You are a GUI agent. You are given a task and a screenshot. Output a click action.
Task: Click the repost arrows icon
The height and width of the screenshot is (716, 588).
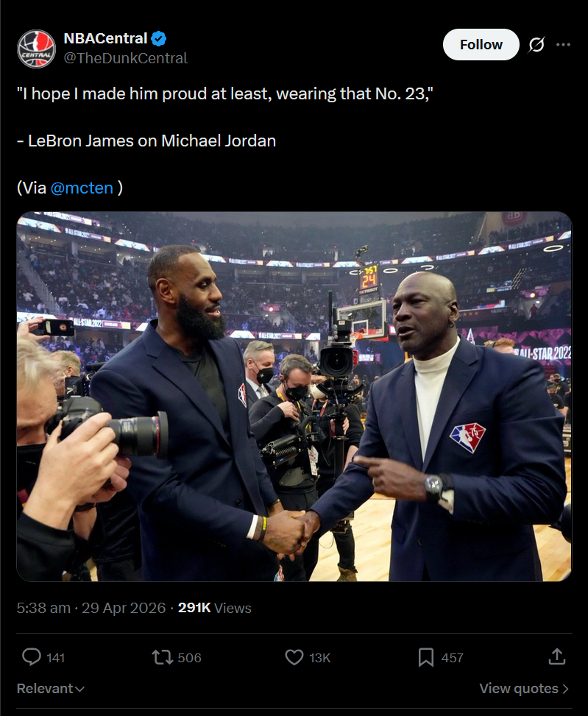[x=162, y=658]
